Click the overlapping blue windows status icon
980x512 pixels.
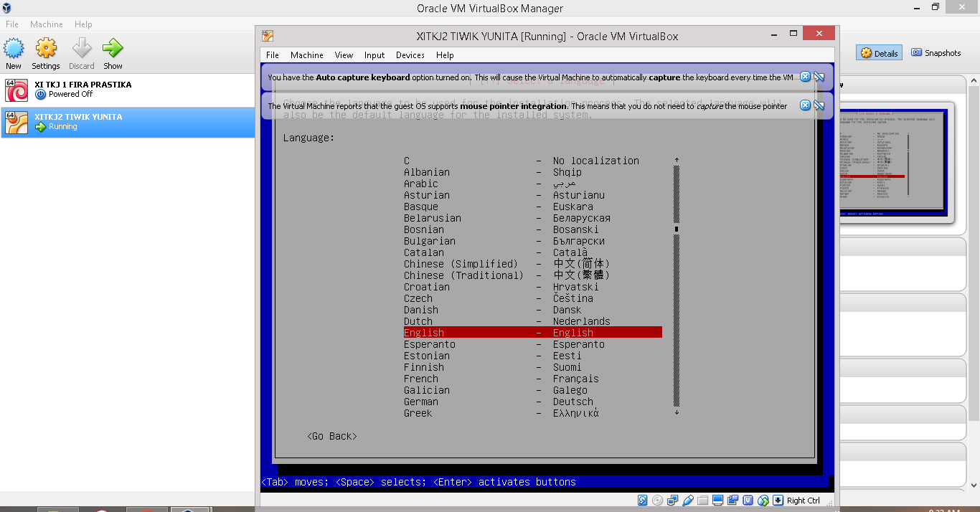(x=732, y=501)
